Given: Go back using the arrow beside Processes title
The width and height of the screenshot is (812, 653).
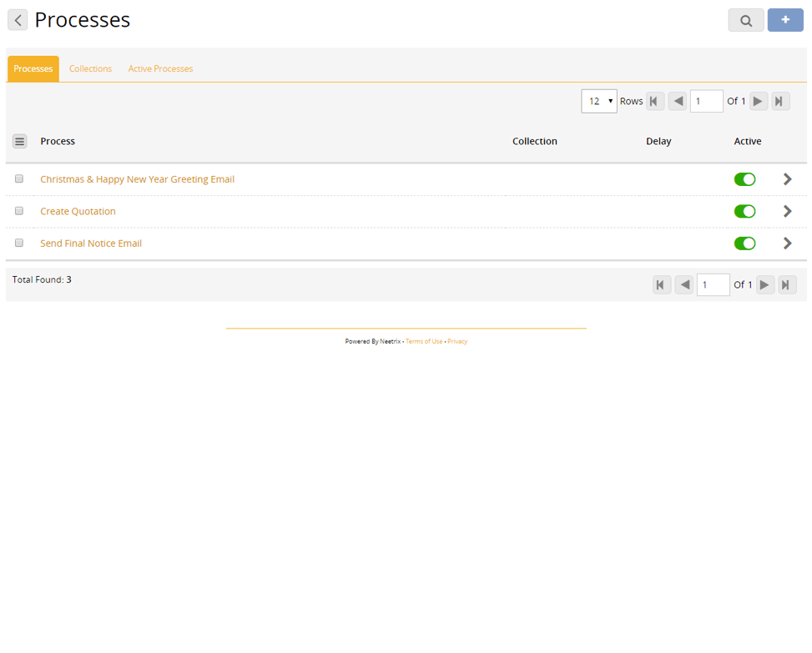Looking at the screenshot, I should point(18,20).
